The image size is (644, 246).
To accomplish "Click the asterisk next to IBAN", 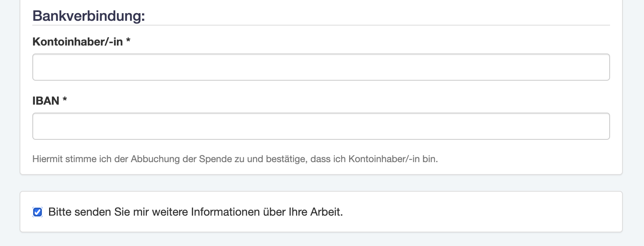I will (65, 101).
